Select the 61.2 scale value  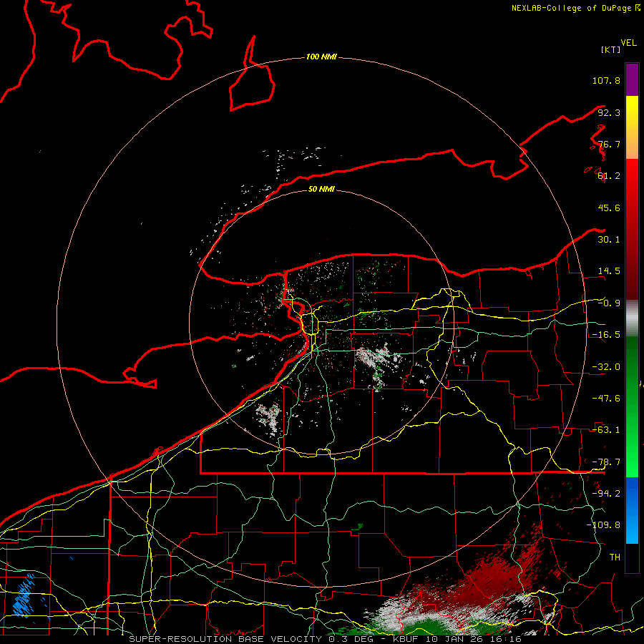pos(609,176)
